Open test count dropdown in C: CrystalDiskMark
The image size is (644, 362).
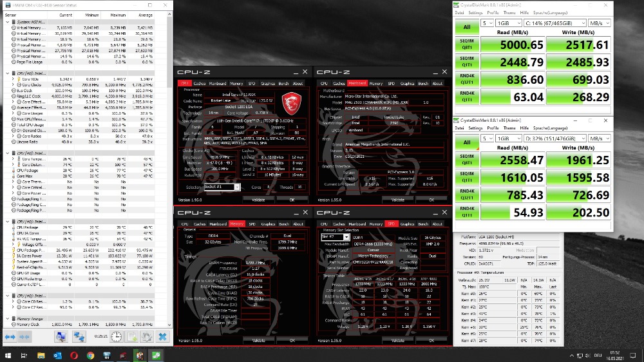[x=487, y=23]
